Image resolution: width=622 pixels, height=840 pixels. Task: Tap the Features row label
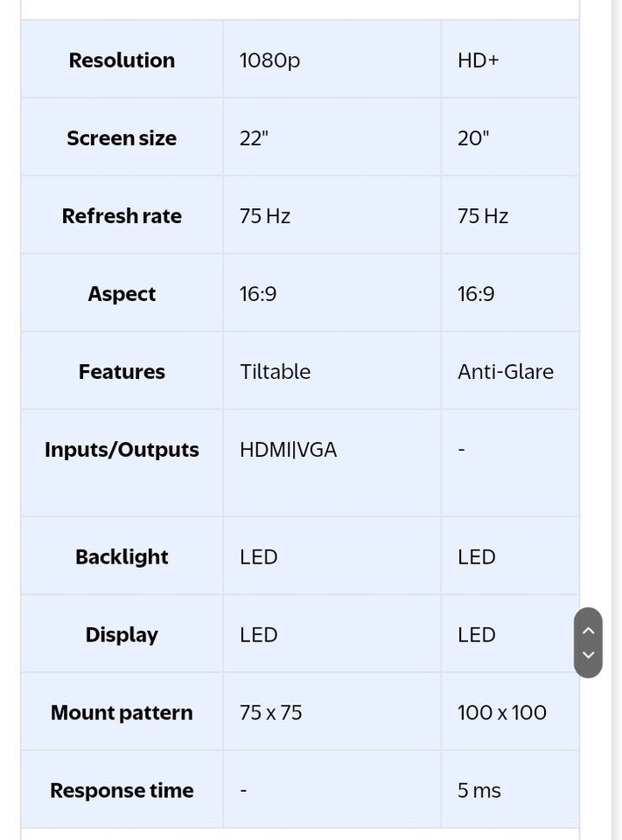tap(122, 372)
